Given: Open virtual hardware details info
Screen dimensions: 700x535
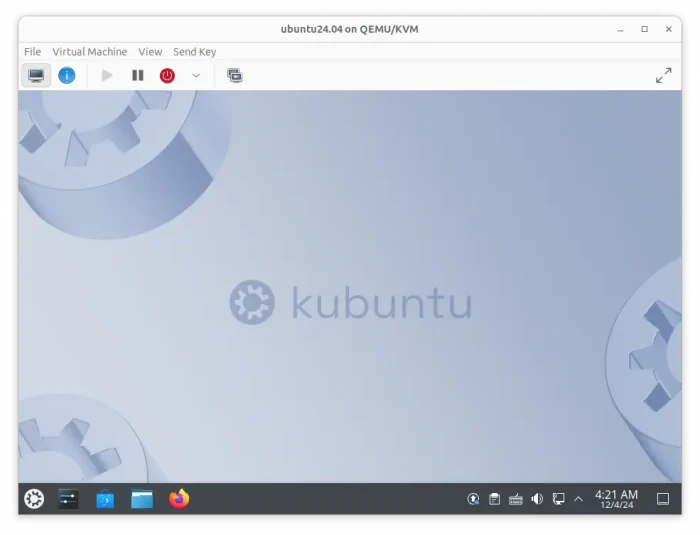Looking at the screenshot, I should coord(67,75).
